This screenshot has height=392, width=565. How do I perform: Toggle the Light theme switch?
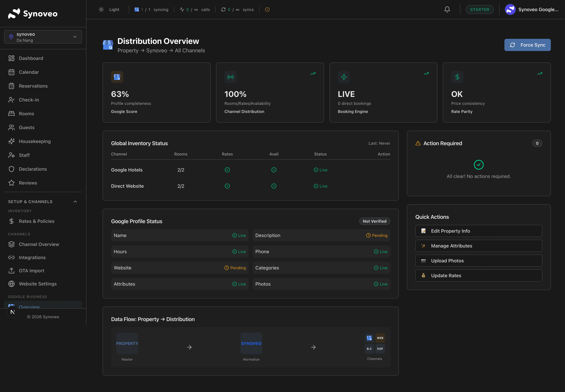[x=109, y=10]
